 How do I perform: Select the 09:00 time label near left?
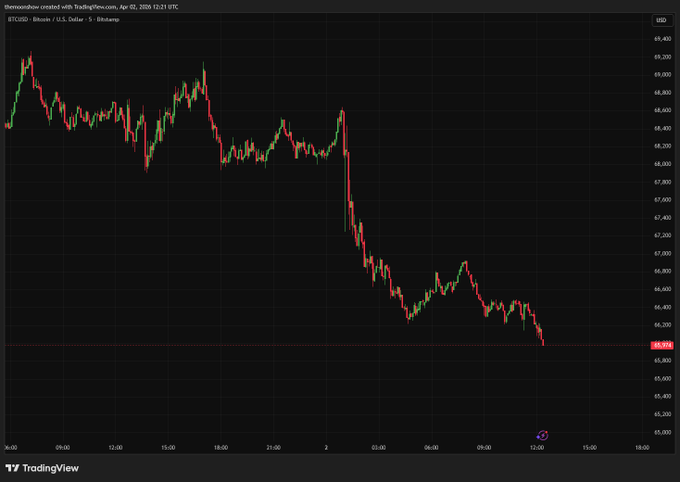coord(62,447)
